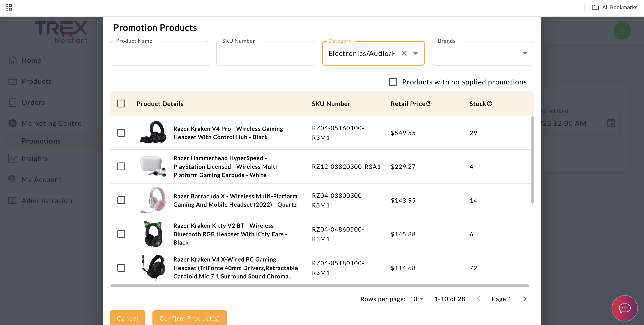Click the Cancel button
This screenshot has width=644, height=325.
pos(127,318)
